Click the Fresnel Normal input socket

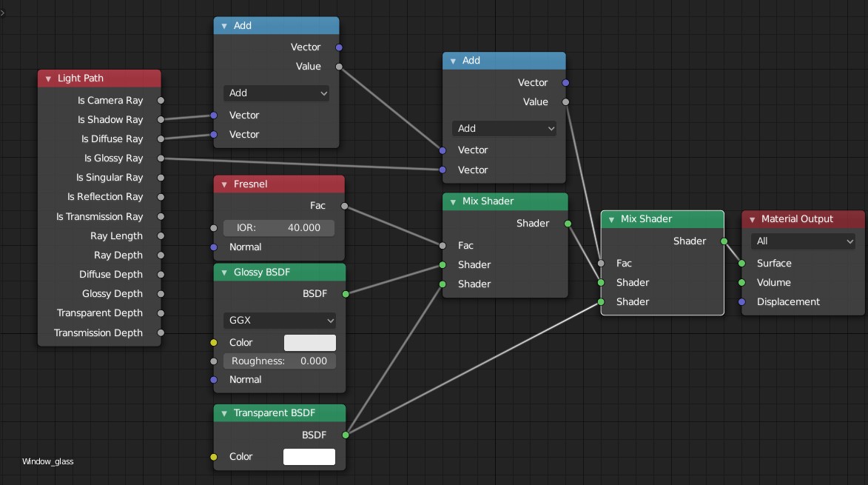(x=214, y=247)
